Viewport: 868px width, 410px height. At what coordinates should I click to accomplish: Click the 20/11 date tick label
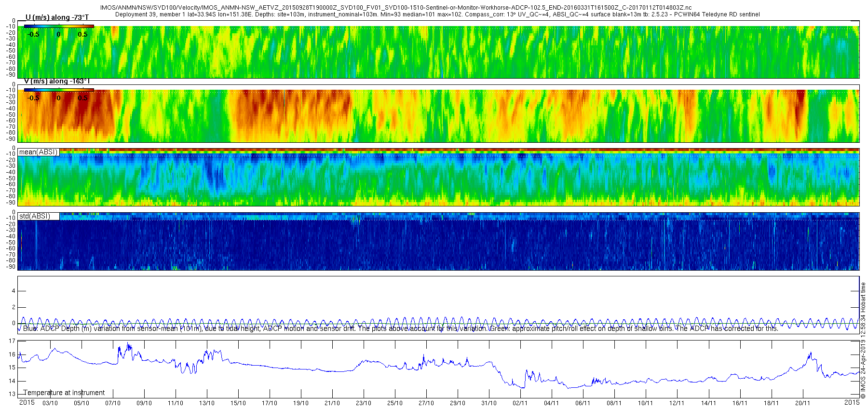802,403
